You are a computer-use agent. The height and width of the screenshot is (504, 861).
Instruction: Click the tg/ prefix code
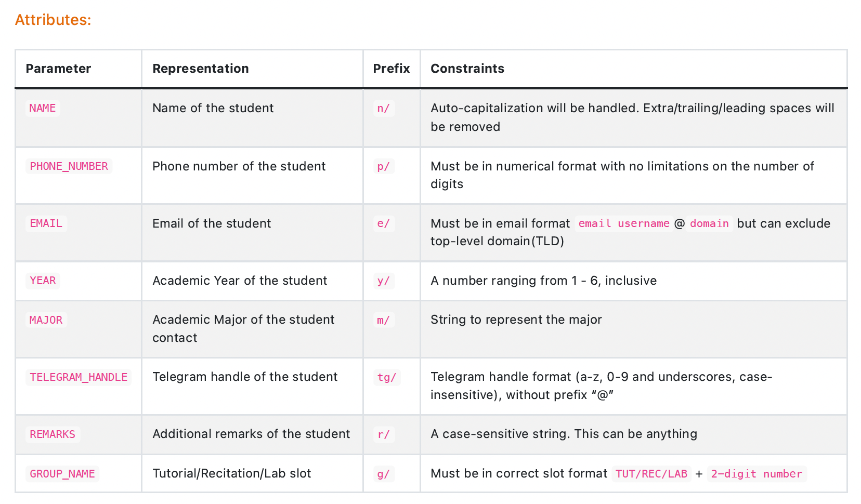coord(386,377)
